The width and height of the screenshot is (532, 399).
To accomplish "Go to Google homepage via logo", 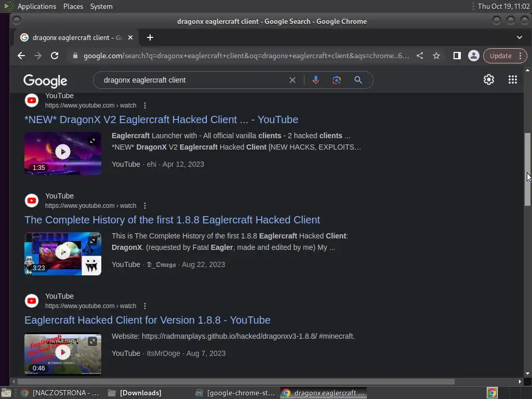I will pos(45,81).
